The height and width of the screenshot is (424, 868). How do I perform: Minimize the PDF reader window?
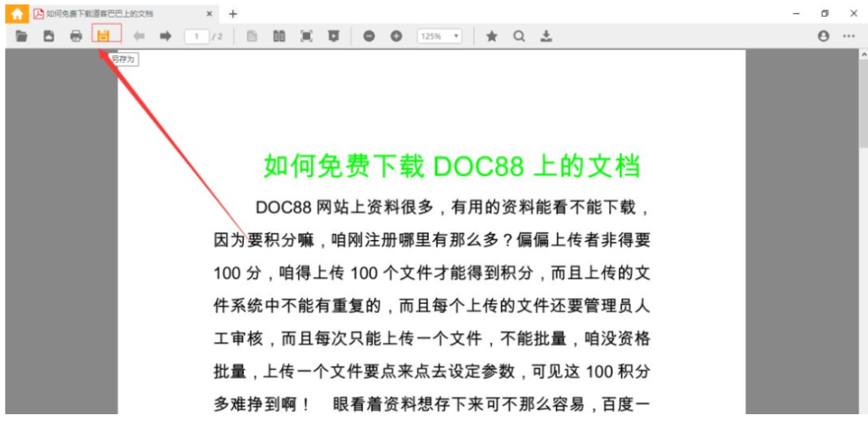click(796, 14)
